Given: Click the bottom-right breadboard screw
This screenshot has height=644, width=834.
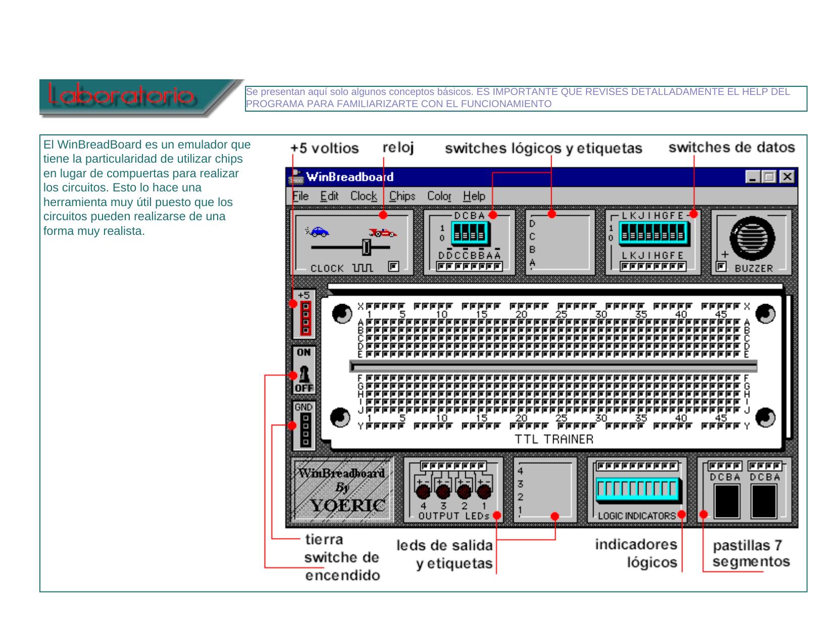Looking at the screenshot, I should 765,418.
